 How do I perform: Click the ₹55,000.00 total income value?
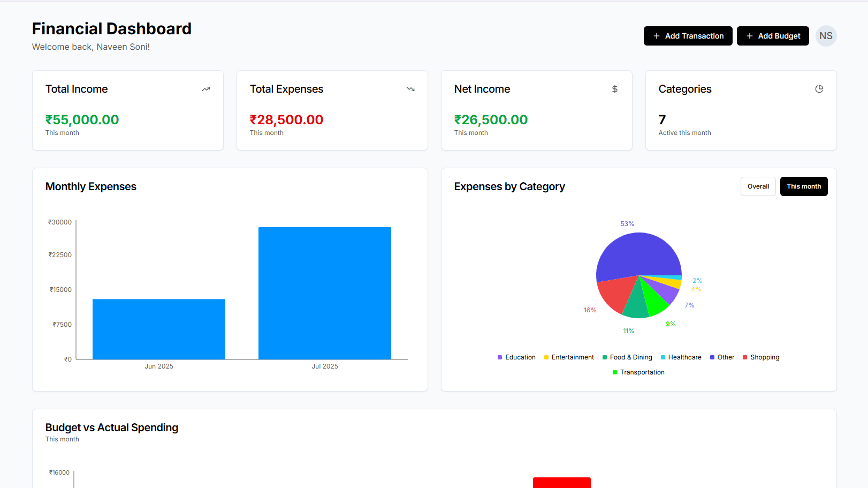82,119
